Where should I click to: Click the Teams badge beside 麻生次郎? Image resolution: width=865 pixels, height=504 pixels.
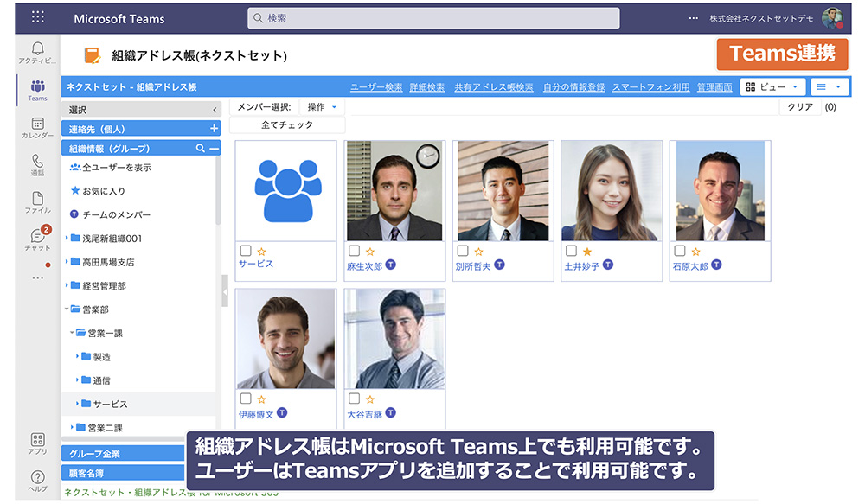[x=391, y=265]
